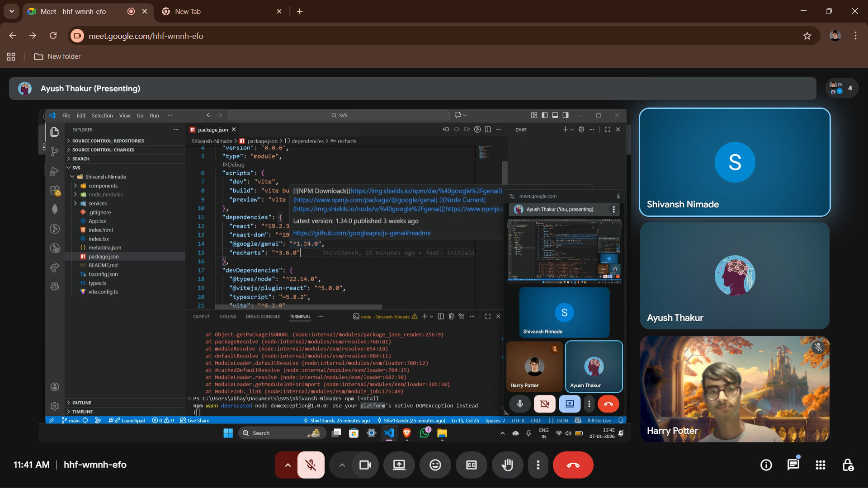
Task: Show the participants list with count 4
Action: click(x=842, y=88)
